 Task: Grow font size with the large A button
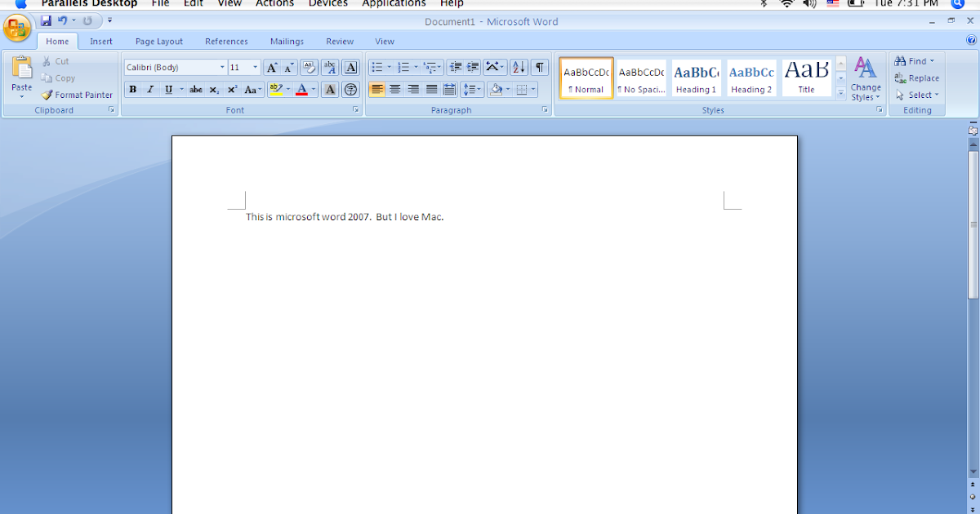(x=272, y=67)
